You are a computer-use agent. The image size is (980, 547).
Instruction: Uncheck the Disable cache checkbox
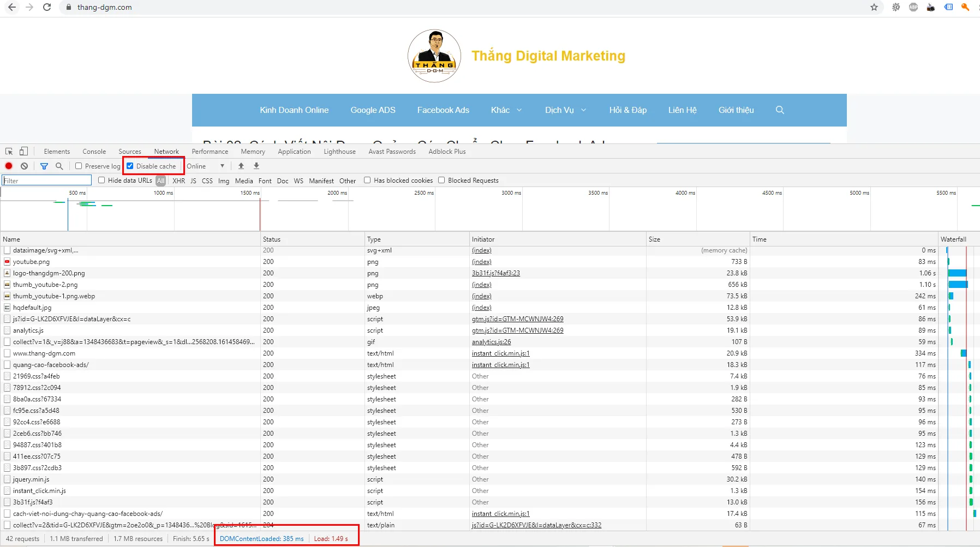pyautogui.click(x=130, y=166)
